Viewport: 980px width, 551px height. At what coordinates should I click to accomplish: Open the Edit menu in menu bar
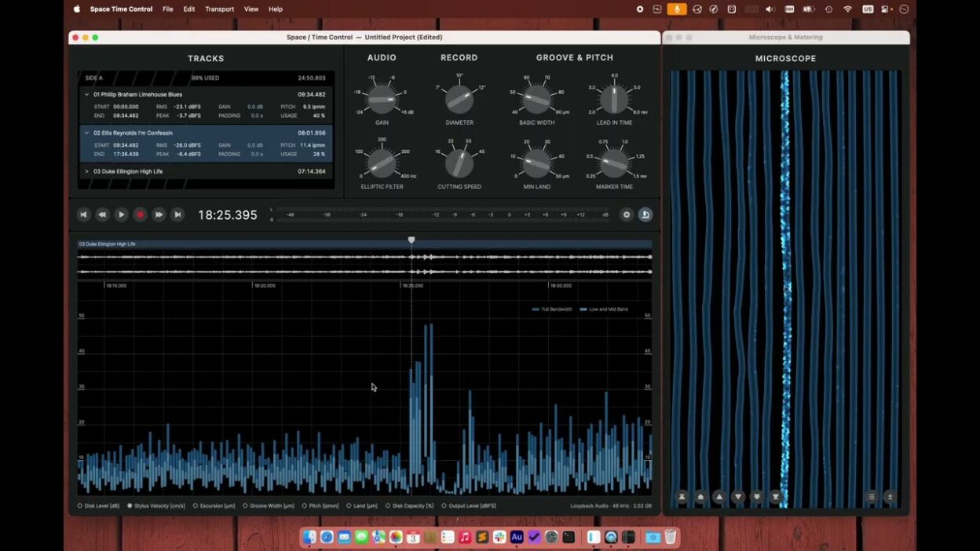pyautogui.click(x=189, y=9)
